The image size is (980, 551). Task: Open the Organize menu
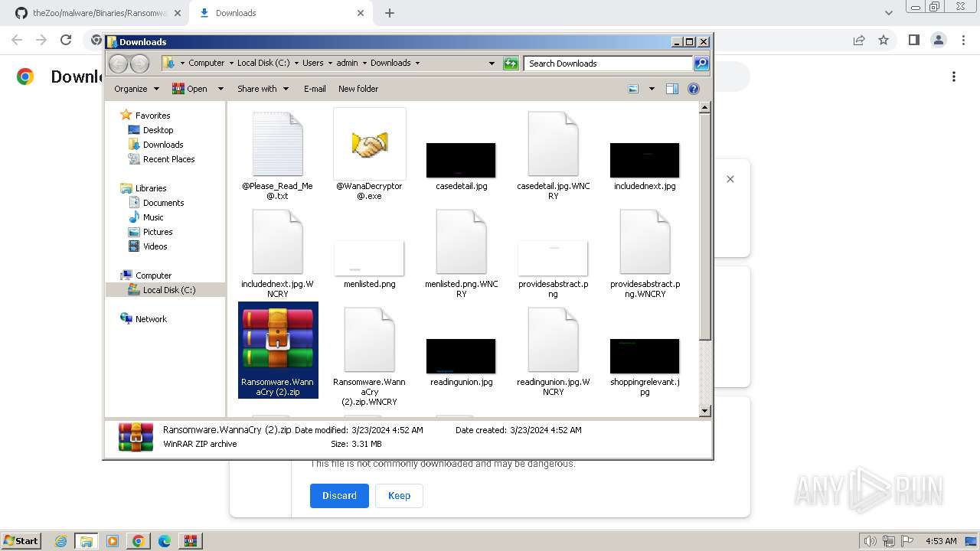tap(136, 89)
